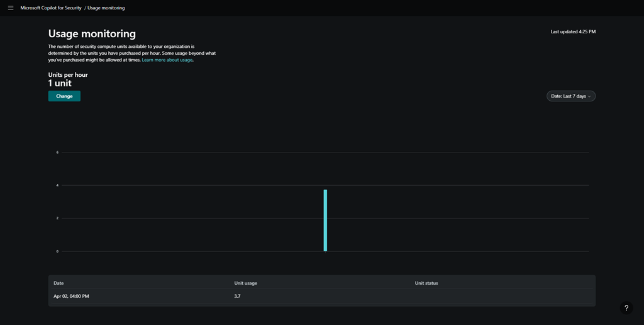Screen dimensions: 644x325
Task: Click the Unit status column header
Action: (x=426, y=283)
